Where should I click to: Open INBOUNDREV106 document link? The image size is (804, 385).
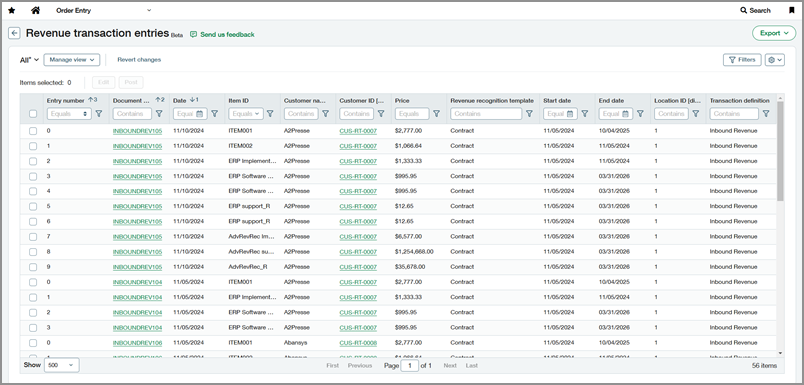click(x=137, y=343)
